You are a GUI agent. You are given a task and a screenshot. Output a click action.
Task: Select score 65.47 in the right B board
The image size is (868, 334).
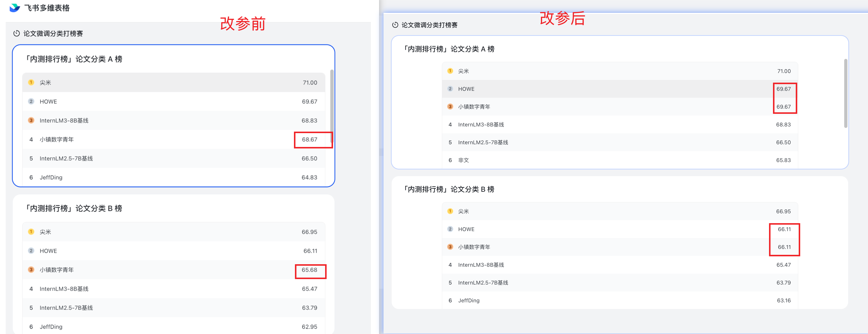tap(783, 265)
